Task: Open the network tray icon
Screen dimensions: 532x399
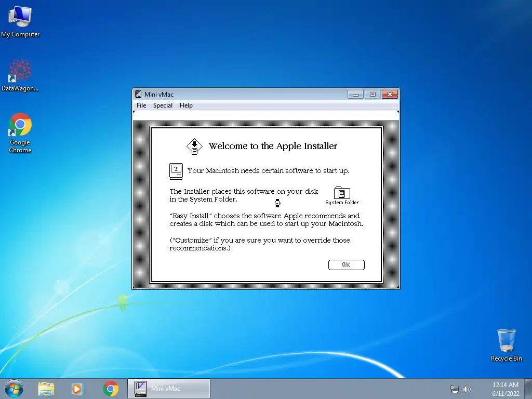Action: click(x=454, y=389)
